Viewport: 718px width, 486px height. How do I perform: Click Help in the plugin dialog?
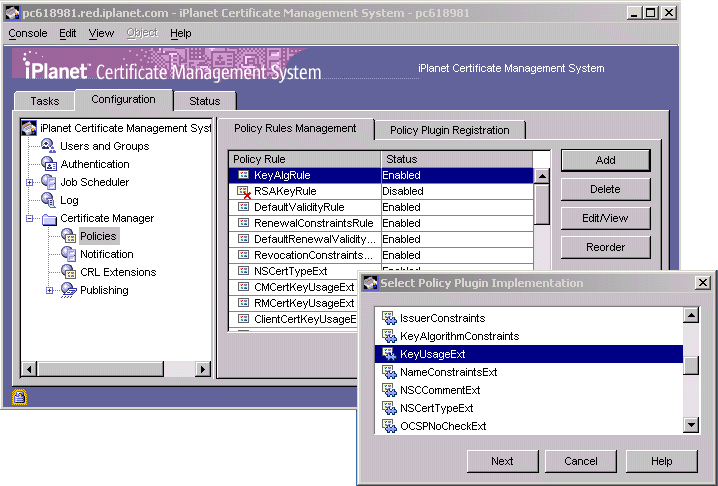662,461
